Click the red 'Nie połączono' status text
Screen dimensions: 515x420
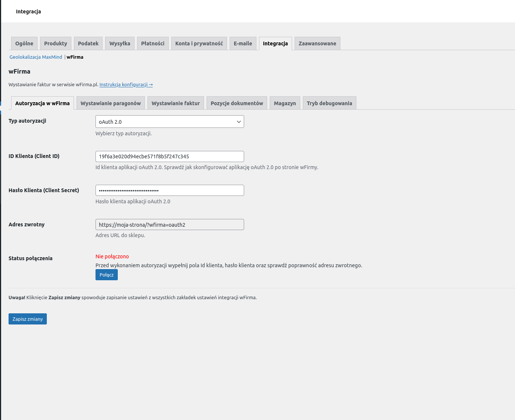112,256
